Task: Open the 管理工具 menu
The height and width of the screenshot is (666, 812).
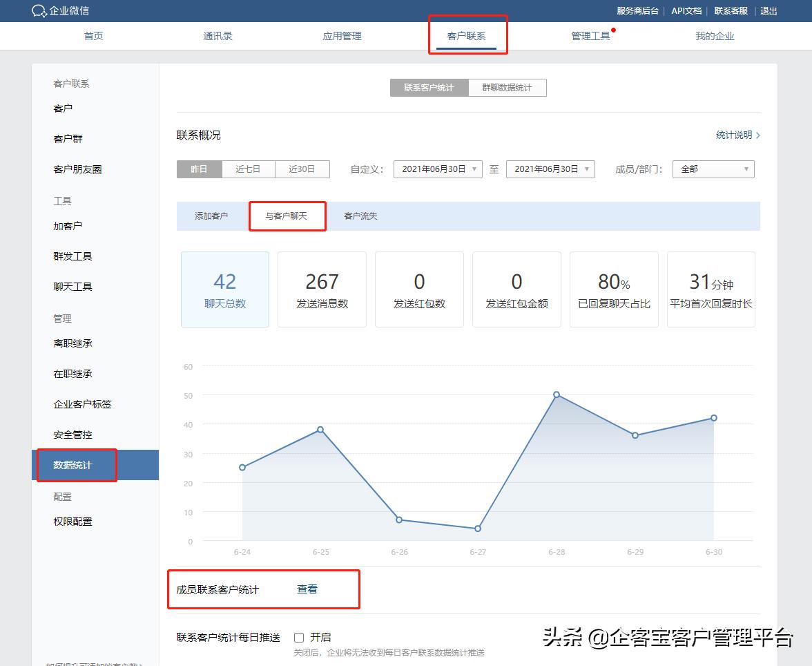Action: click(x=591, y=35)
